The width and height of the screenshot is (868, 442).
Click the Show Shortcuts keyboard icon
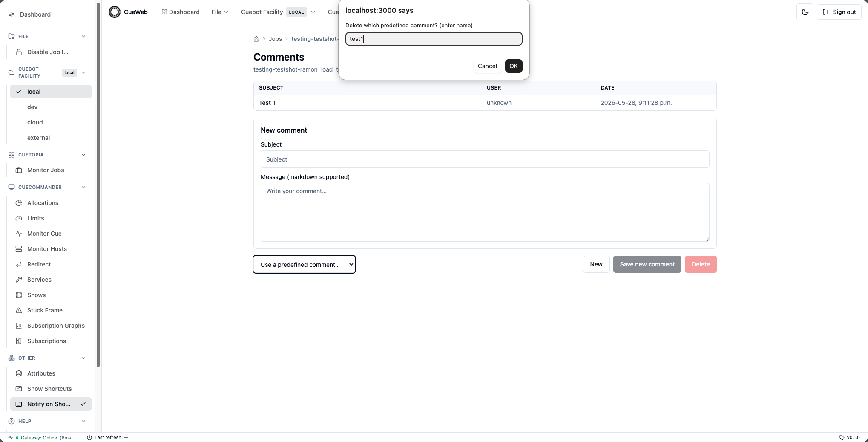(x=19, y=389)
